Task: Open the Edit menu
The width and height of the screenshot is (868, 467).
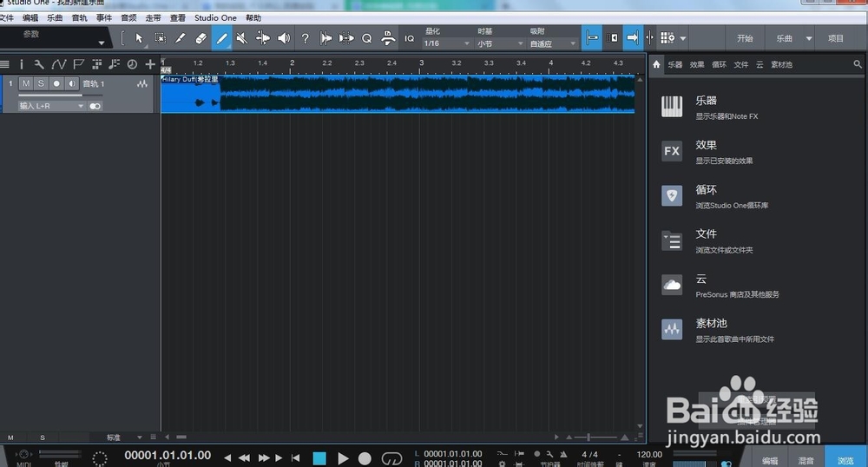Action: (30, 17)
